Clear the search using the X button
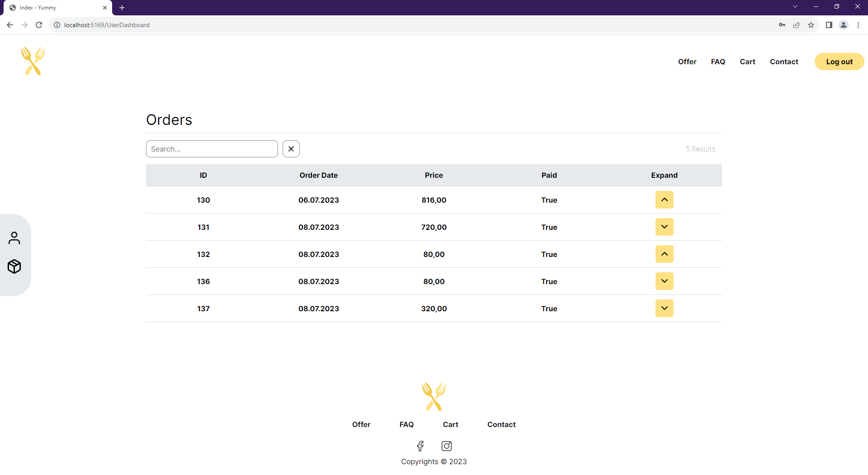Image resolution: width=868 pixels, height=475 pixels. point(291,148)
